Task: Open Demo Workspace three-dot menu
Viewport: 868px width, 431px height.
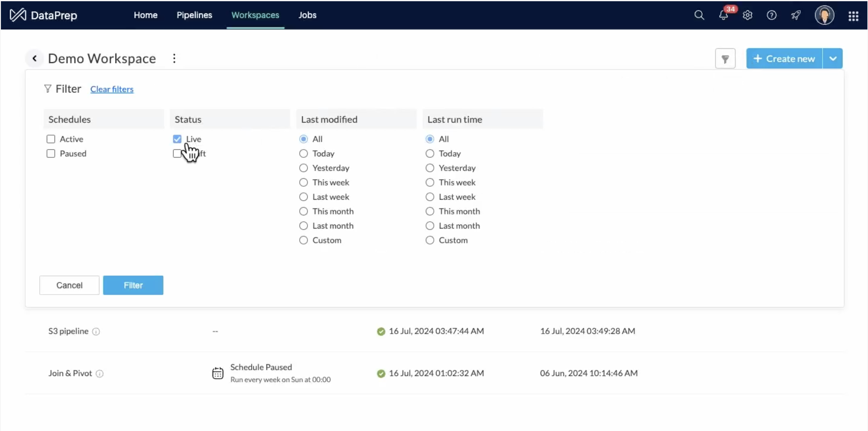Action: click(x=174, y=59)
